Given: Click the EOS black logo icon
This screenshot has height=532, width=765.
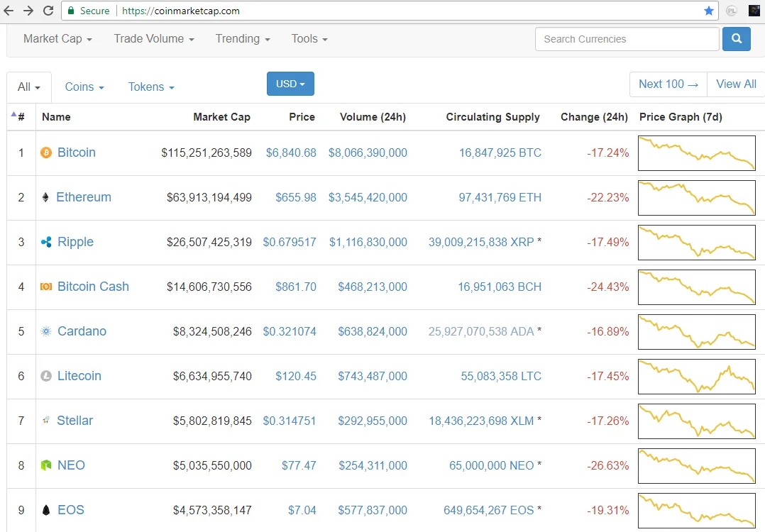Looking at the screenshot, I should (x=46, y=510).
